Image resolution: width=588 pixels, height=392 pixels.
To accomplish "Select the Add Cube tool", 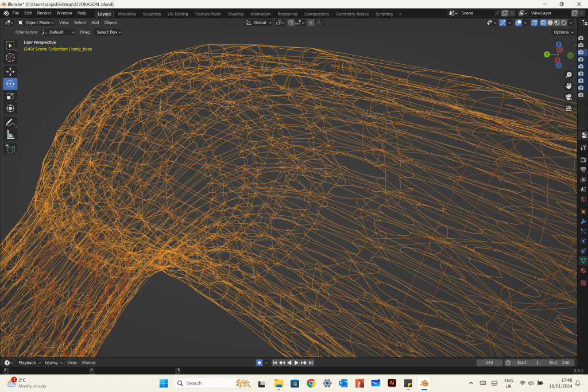I will click(10, 149).
